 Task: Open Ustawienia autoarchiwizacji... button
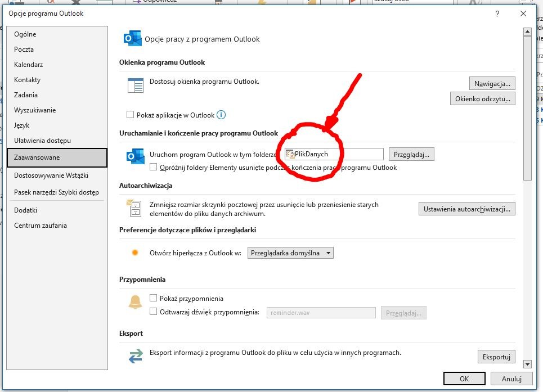coord(467,209)
